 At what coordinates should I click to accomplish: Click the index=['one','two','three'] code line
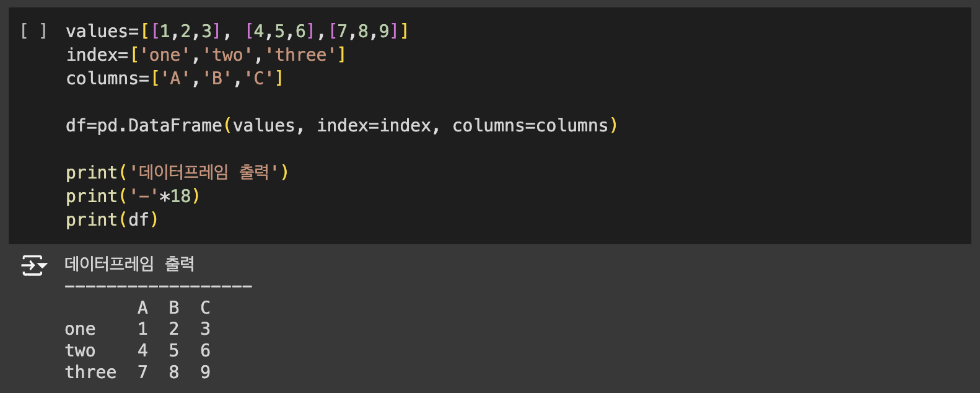[206, 55]
